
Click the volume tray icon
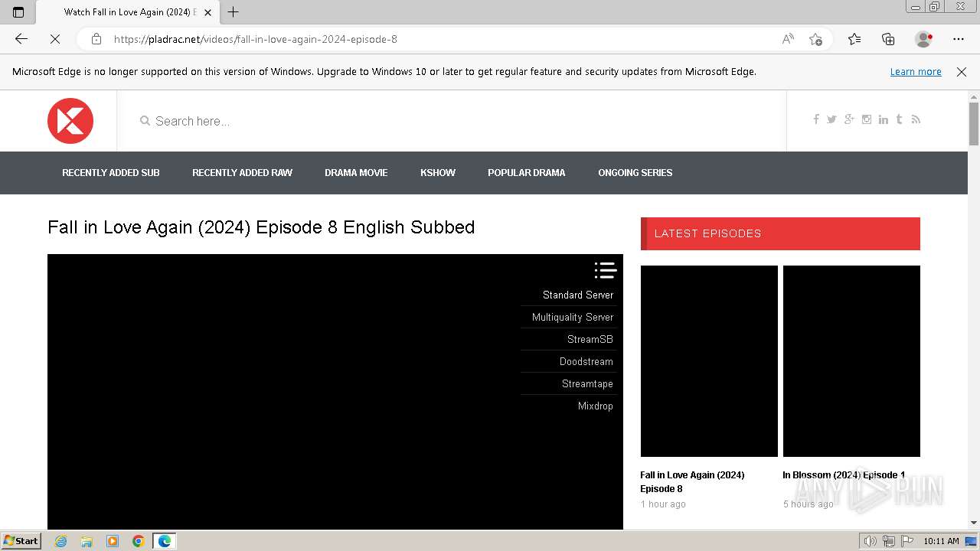pyautogui.click(x=871, y=541)
